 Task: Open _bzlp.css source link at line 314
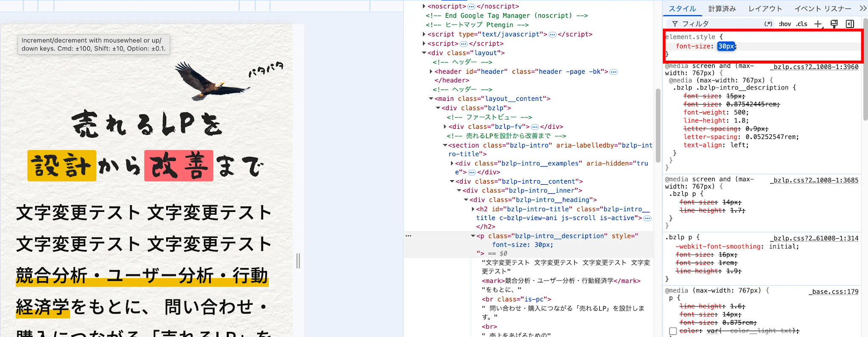click(814, 238)
